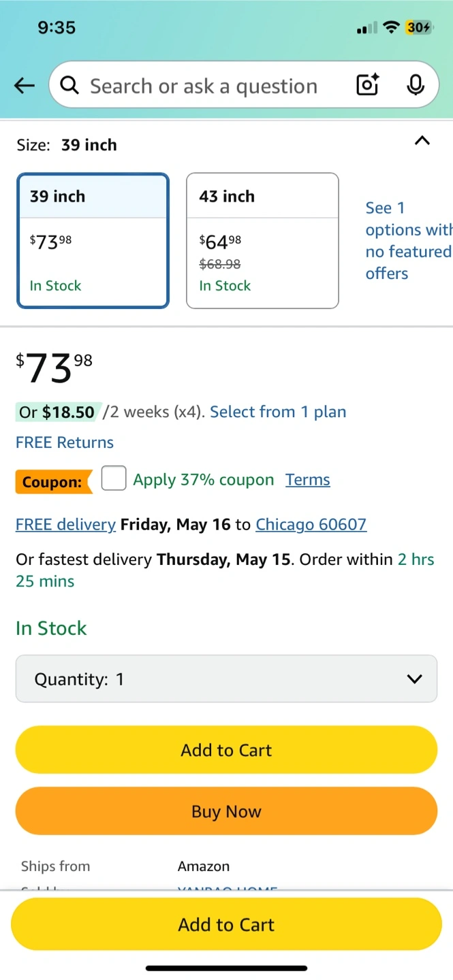Open the coupon Terms link
The width and height of the screenshot is (453, 980).
tap(308, 480)
